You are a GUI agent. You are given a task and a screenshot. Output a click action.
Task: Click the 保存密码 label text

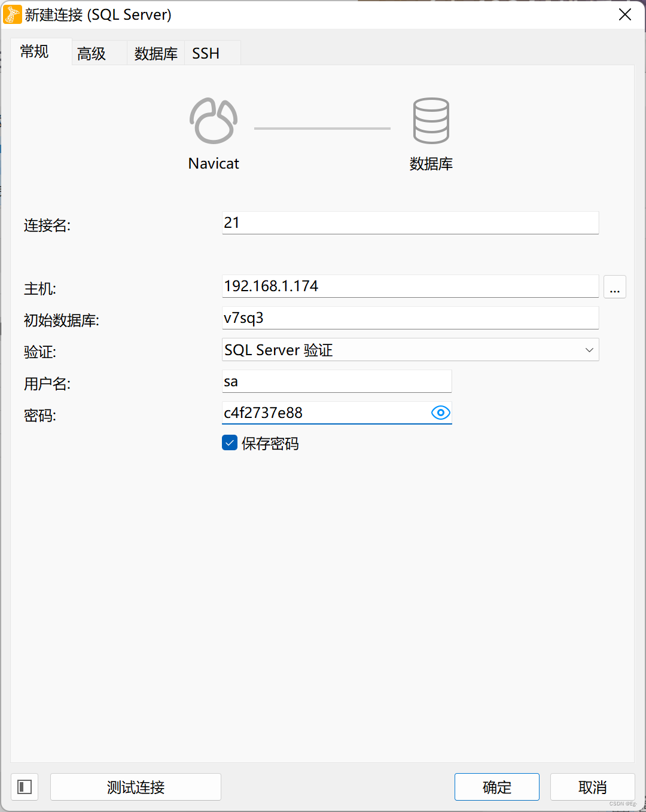pyautogui.click(x=270, y=444)
